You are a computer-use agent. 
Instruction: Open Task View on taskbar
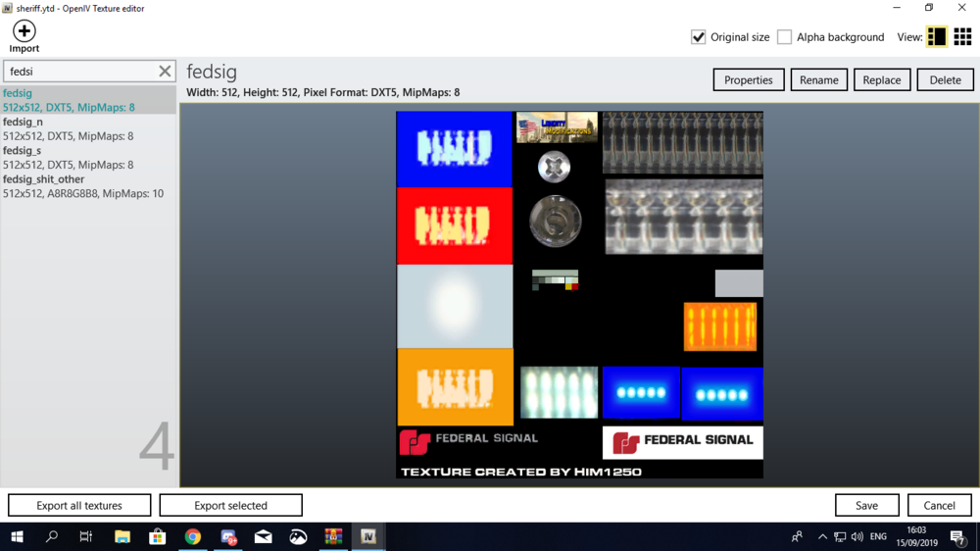[x=86, y=536]
